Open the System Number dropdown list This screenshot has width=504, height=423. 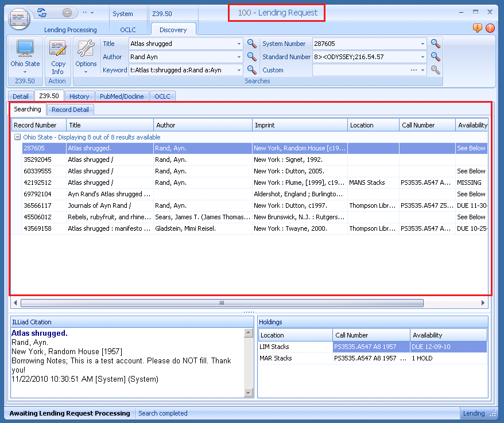pos(423,44)
